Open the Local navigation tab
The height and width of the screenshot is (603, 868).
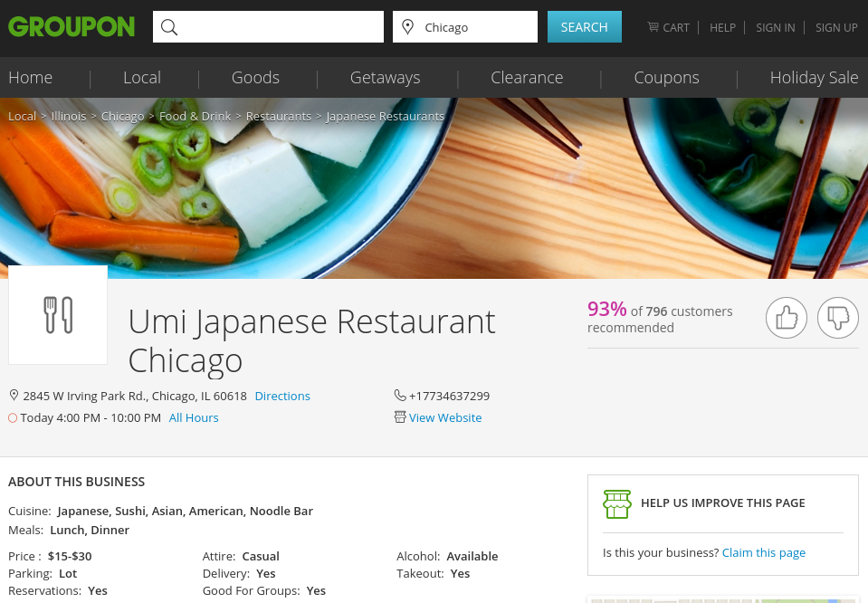point(142,78)
